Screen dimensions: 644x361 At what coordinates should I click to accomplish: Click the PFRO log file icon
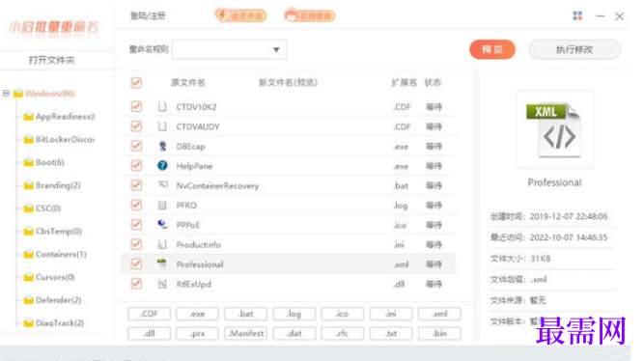click(x=162, y=205)
